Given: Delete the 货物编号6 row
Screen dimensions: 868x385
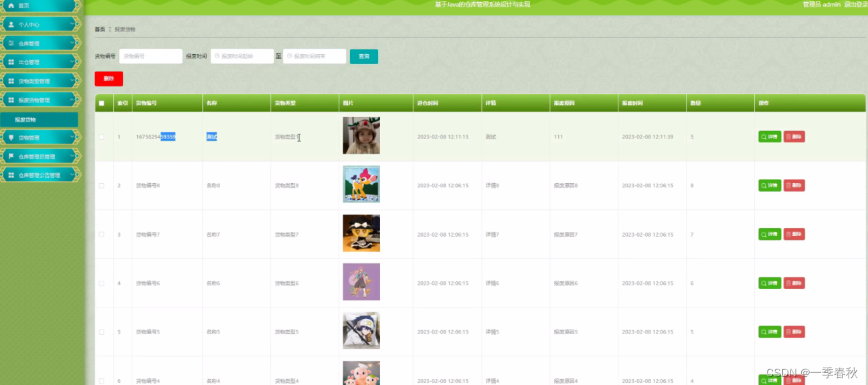Looking at the screenshot, I should point(794,283).
